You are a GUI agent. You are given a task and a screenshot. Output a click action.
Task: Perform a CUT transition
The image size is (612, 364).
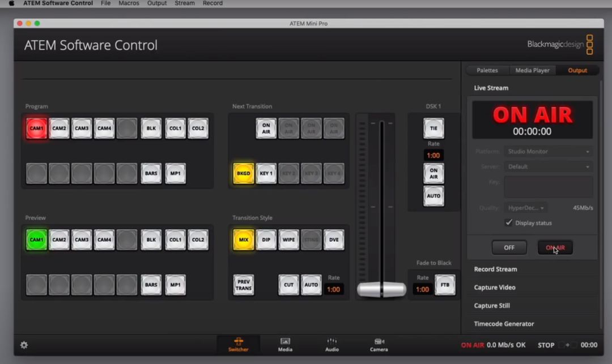point(289,285)
